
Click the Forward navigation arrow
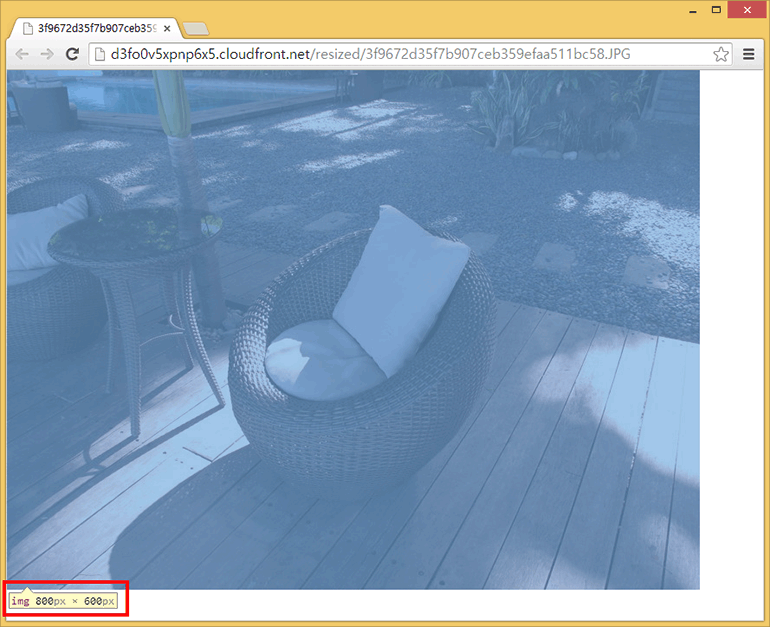(47, 54)
